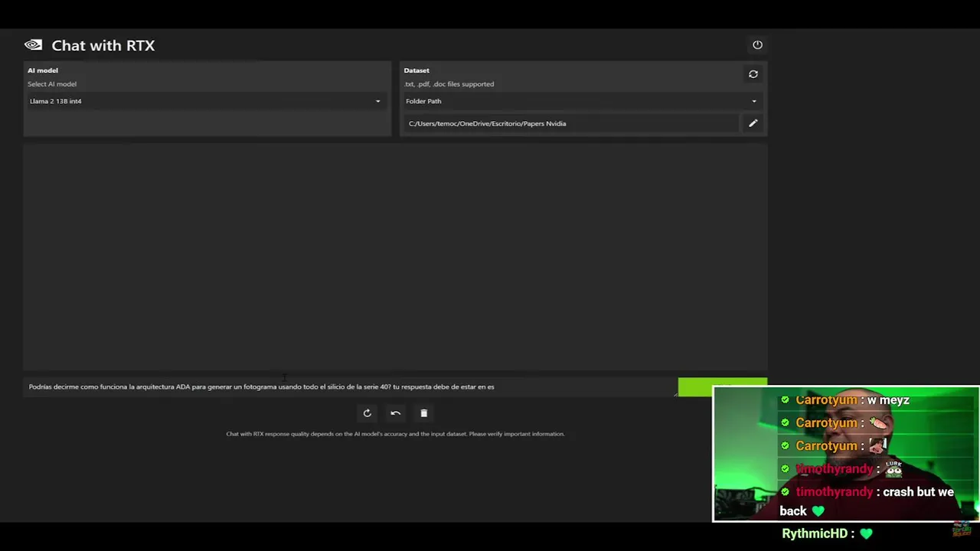Click the chat message input box
This screenshot has height=551, width=980.
(x=350, y=386)
